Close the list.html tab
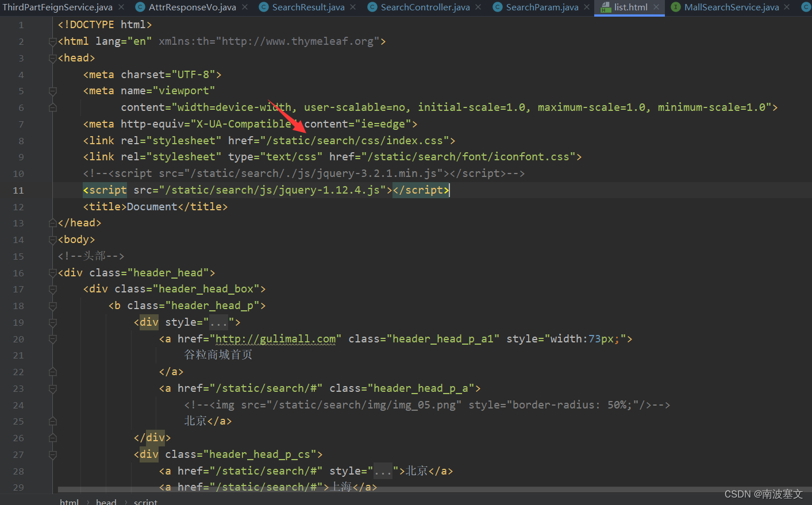Screen dimensions: 812x505 pos(656,7)
